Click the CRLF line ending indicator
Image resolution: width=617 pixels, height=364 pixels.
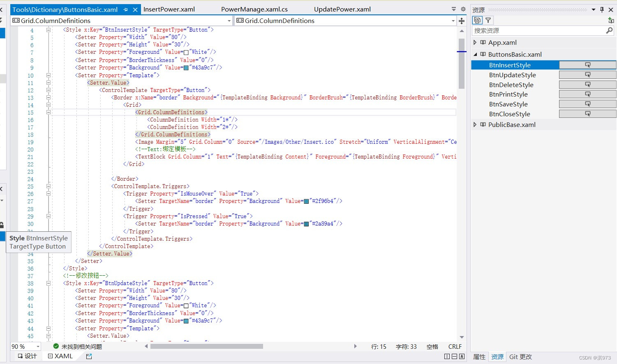(x=455, y=347)
